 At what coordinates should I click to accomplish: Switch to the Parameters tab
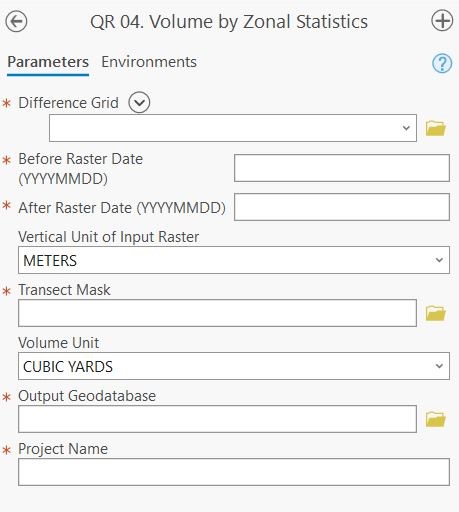[x=48, y=62]
